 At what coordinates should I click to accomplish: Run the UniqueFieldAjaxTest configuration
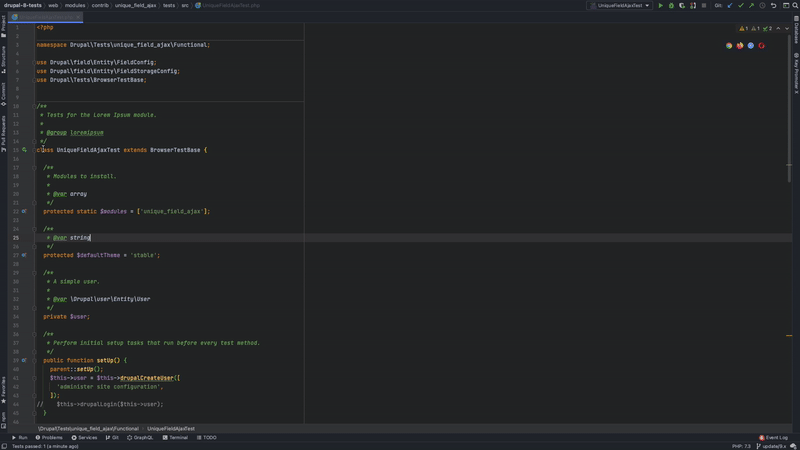[x=660, y=5]
